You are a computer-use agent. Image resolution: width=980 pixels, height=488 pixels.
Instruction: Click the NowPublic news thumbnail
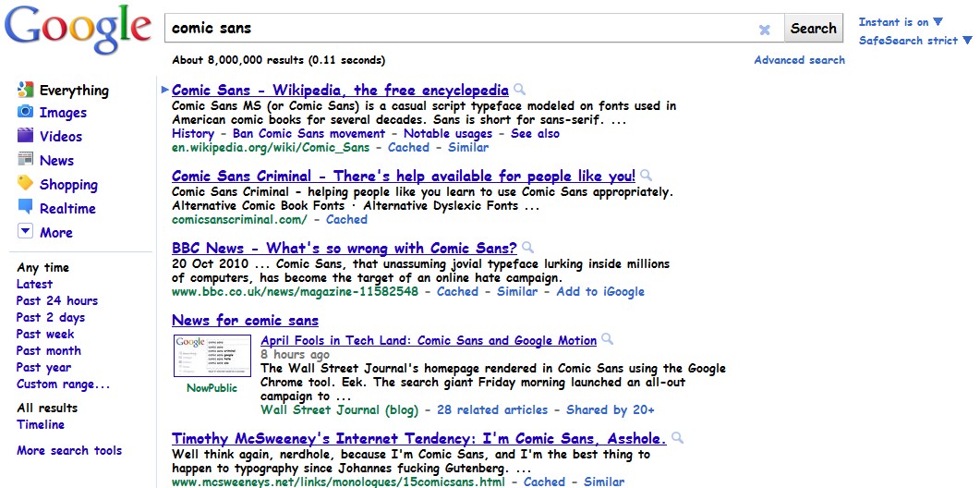pos(212,356)
